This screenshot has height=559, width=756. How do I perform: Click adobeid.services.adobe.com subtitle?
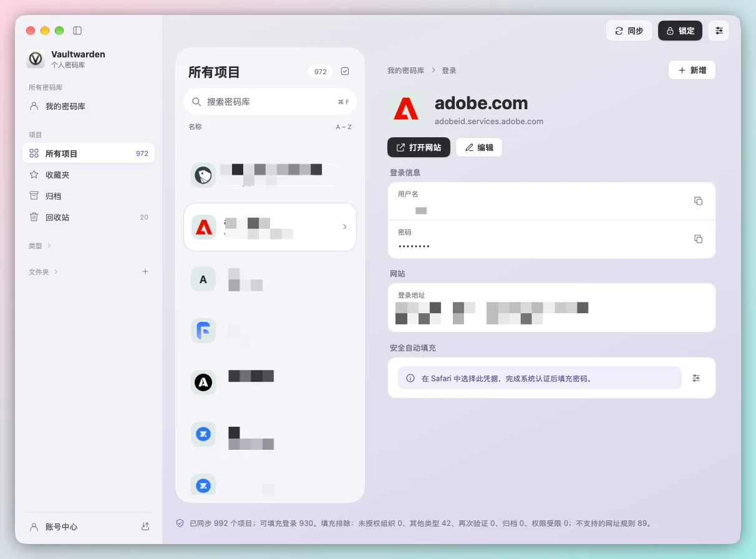tap(489, 122)
